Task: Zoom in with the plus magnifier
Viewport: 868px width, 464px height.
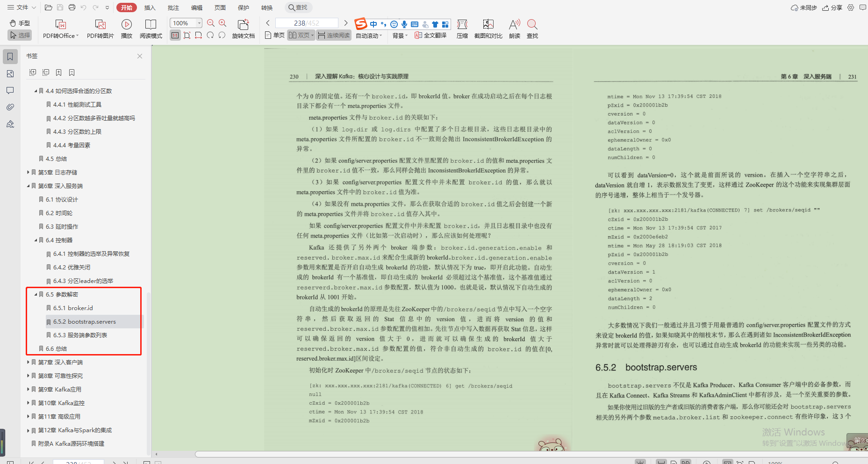Action: click(222, 23)
